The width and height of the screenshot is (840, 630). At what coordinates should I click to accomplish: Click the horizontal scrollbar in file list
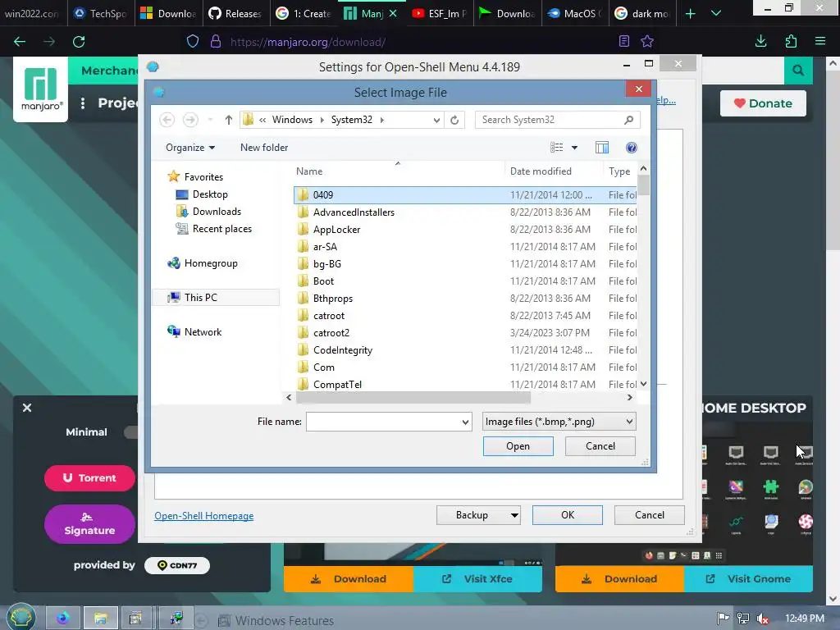click(x=413, y=398)
